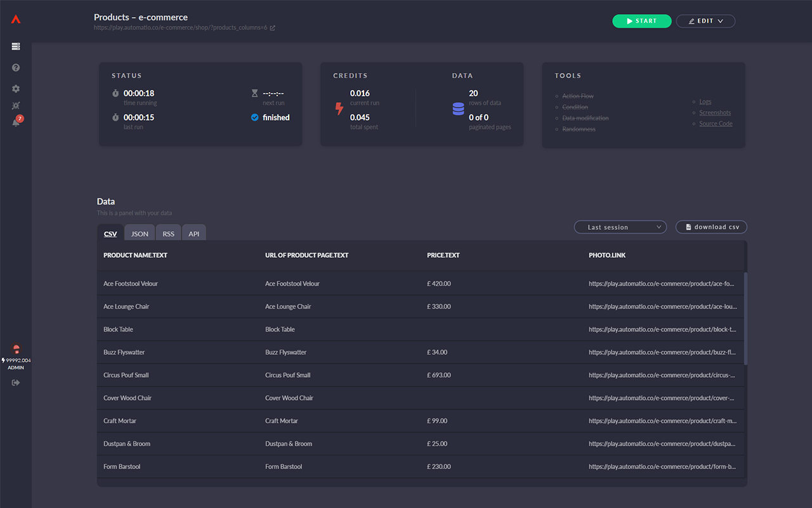Open the Screenshots link under Tools

pyautogui.click(x=714, y=112)
